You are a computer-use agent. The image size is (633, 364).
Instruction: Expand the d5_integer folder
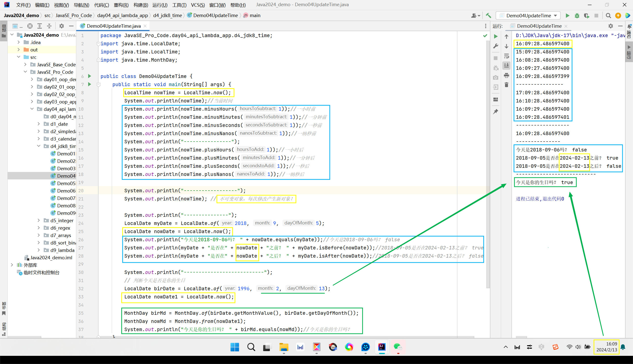point(39,220)
